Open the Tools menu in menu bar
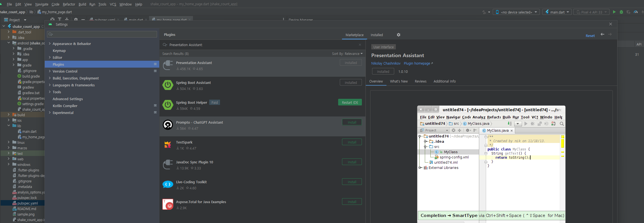 102,4
